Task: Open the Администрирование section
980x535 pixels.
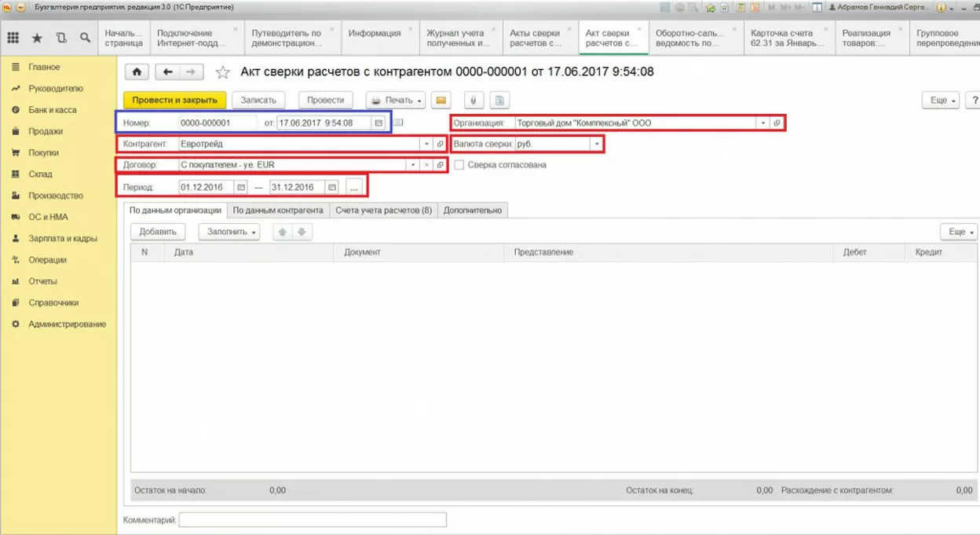Action: point(67,324)
